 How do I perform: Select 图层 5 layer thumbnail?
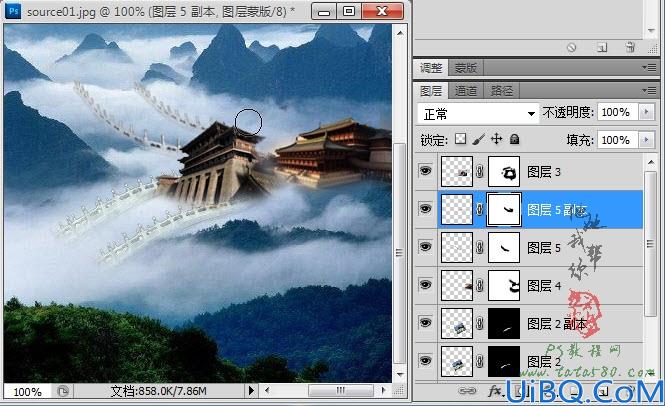[457, 247]
